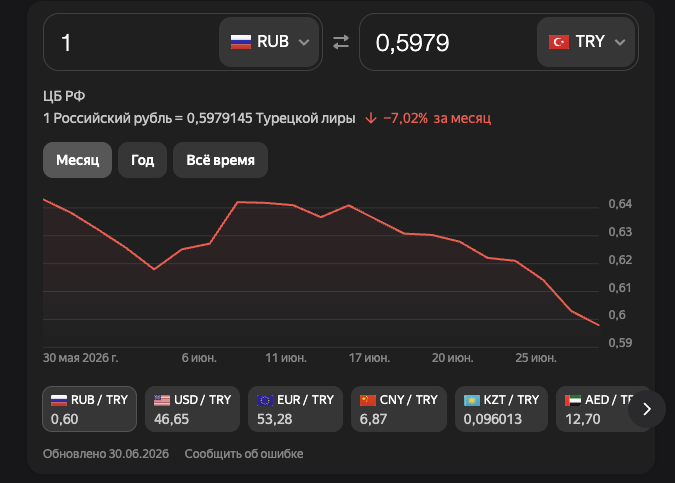Click the UAE flag icon on AED card
The image size is (675, 483).
coord(573,400)
